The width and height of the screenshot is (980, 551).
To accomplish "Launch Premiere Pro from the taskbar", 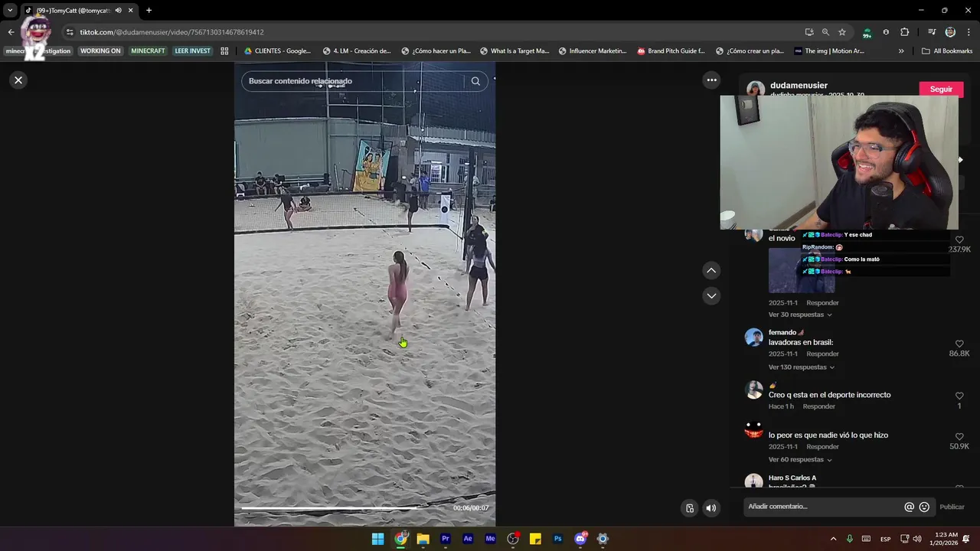I will point(445,539).
